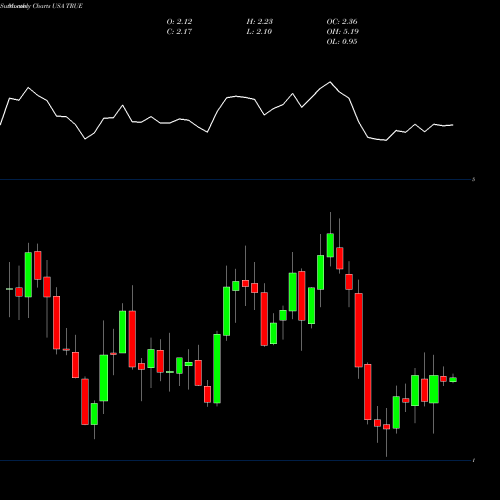Click the high value 'H: 2.23'

(260, 21)
